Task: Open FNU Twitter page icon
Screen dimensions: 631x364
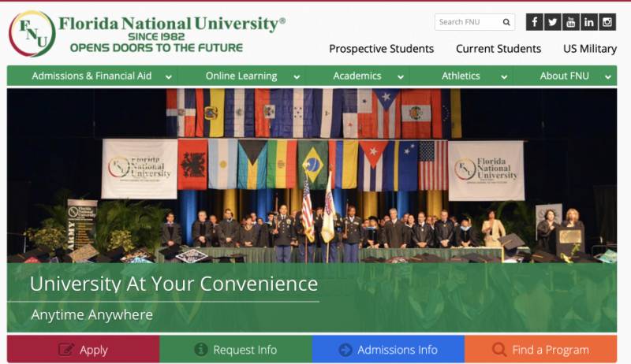Action: pyautogui.click(x=553, y=22)
